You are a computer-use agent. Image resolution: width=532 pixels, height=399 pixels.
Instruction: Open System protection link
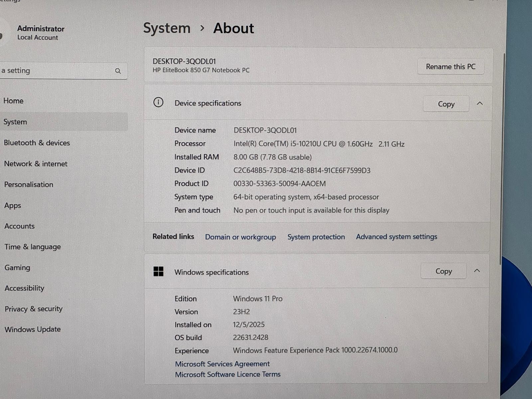coord(316,237)
